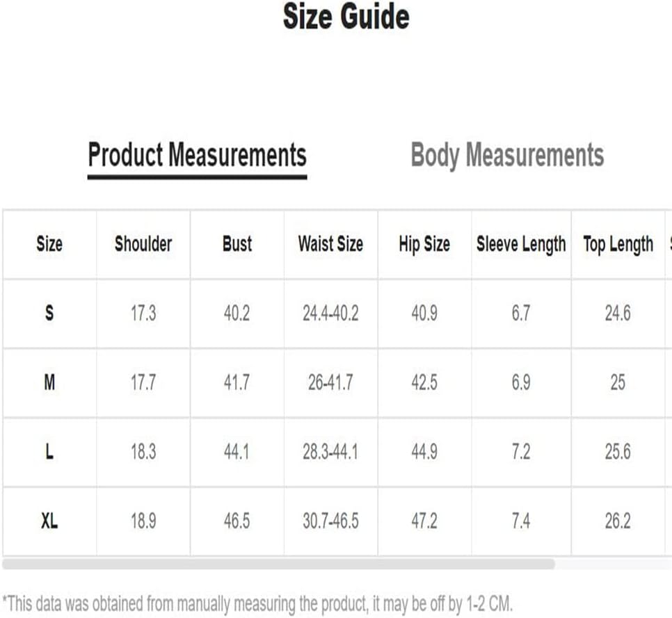
Task: Click the Bust column header
Action: point(237,244)
